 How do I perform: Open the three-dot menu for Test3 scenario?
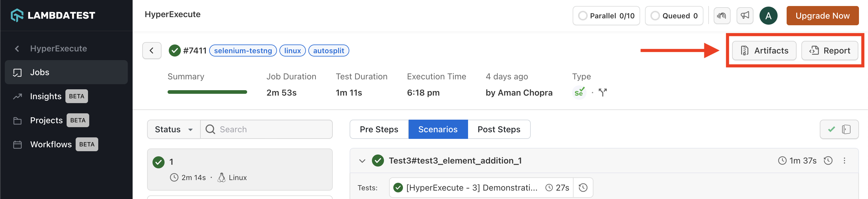pyautogui.click(x=844, y=161)
